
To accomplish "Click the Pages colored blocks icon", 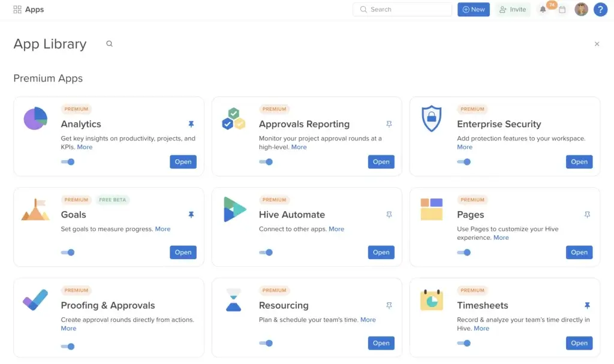I will point(432,209).
